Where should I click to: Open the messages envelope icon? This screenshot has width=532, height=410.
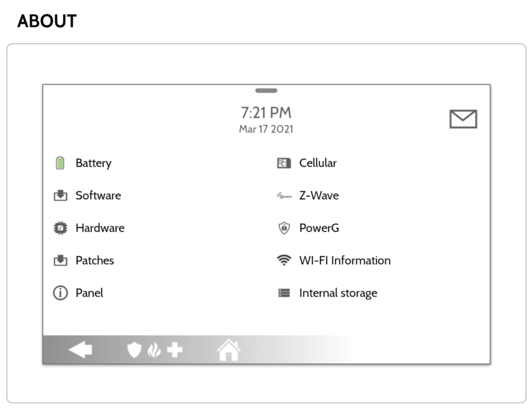pyautogui.click(x=463, y=119)
